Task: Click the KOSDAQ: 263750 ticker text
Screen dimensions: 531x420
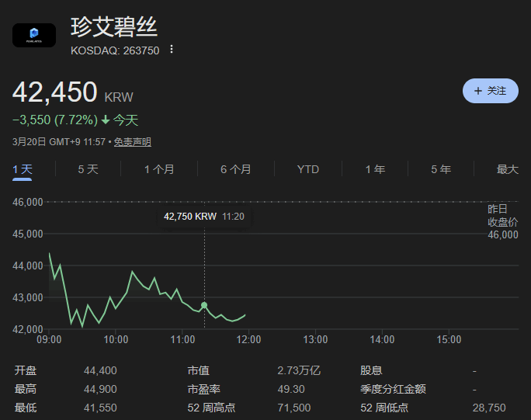Action: pyautogui.click(x=115, y=50)
